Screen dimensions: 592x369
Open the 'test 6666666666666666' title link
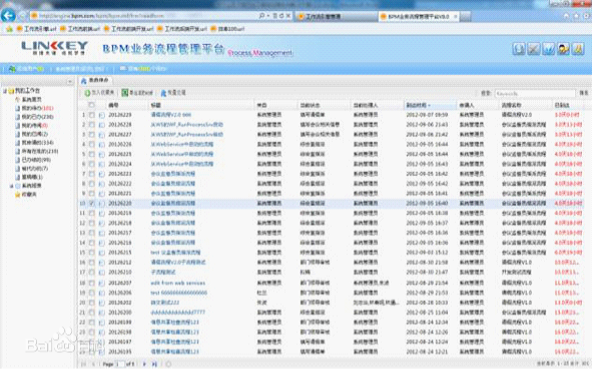(179, 293)
